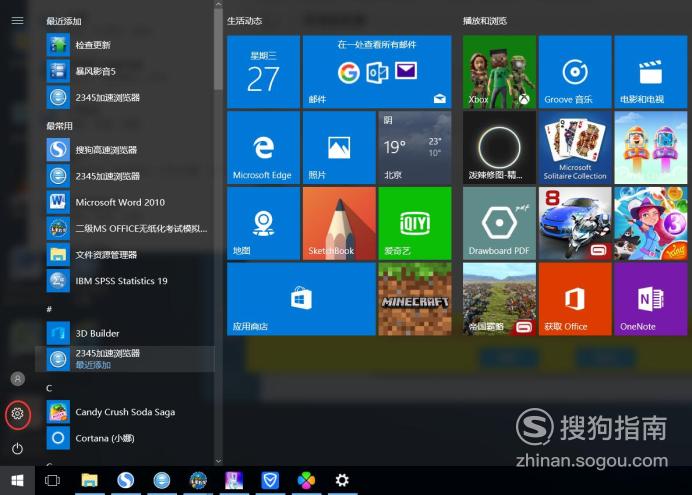This screenshot has width=692, height=495.
Task: Open the 应用商店 store tile
Action: [x=301, y=299]
